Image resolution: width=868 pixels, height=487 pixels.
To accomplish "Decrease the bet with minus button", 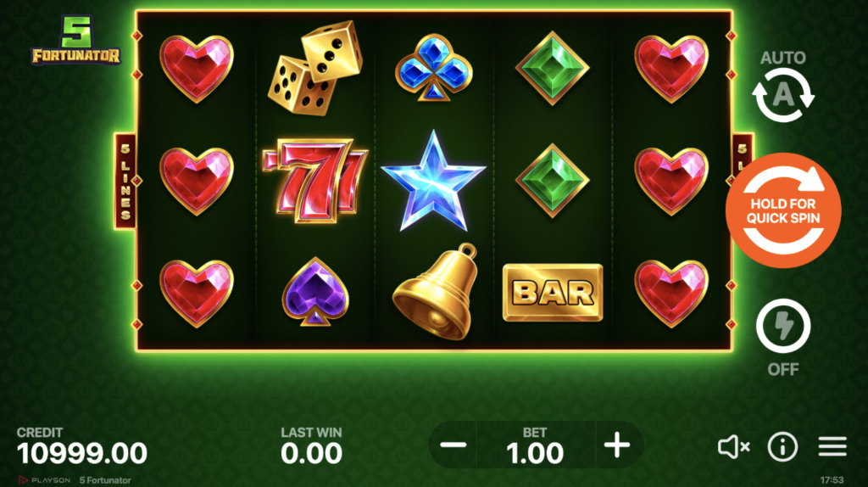I will 453,445.
